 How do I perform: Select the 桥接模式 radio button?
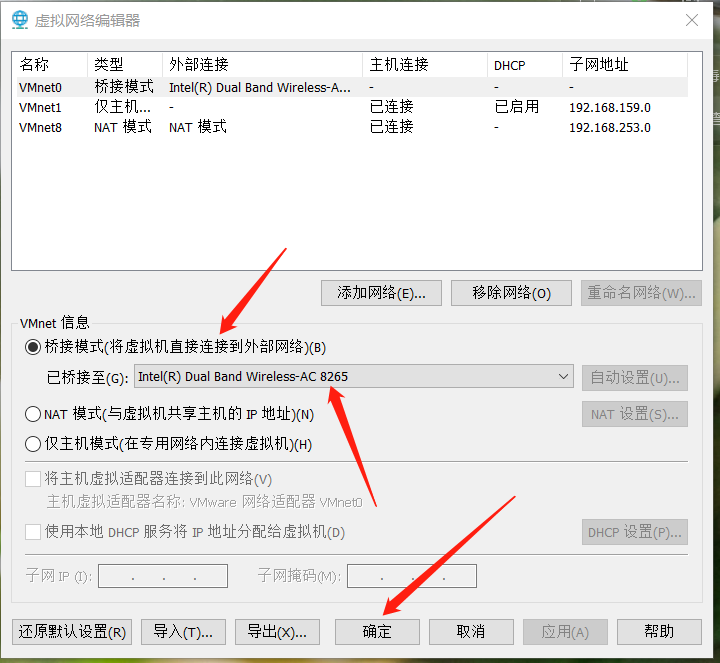pos(33,347)
